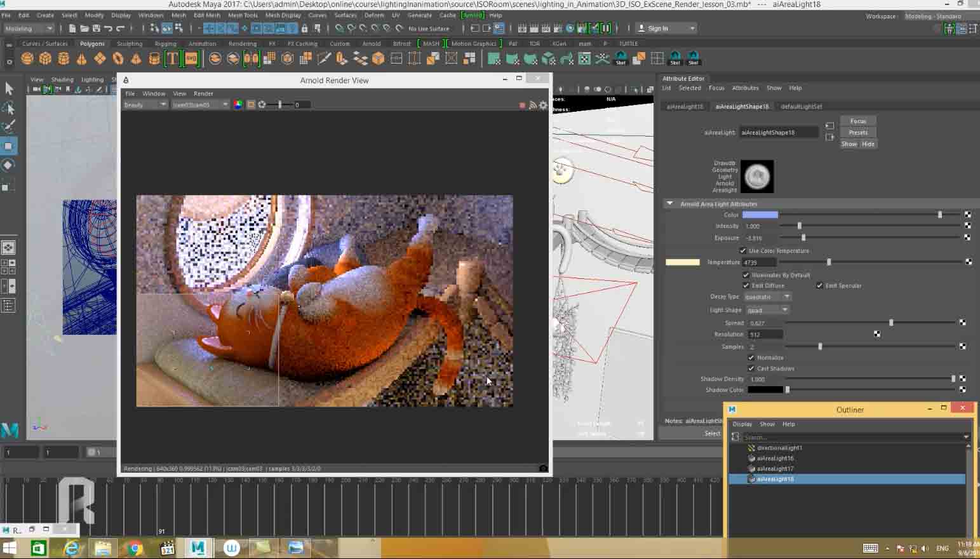980x559 pixels.
Task: Toggle the crop region icon in Render View
Action: click(251, 105)
